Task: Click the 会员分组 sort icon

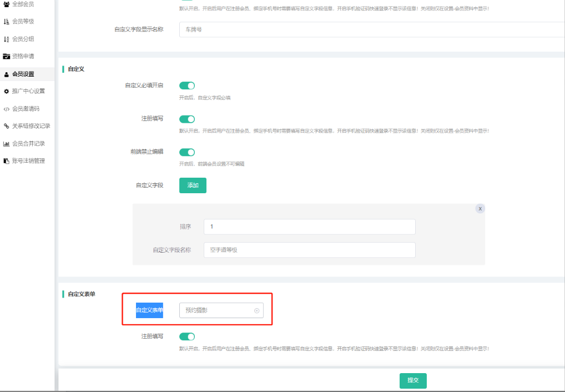Action: [6, 39]
